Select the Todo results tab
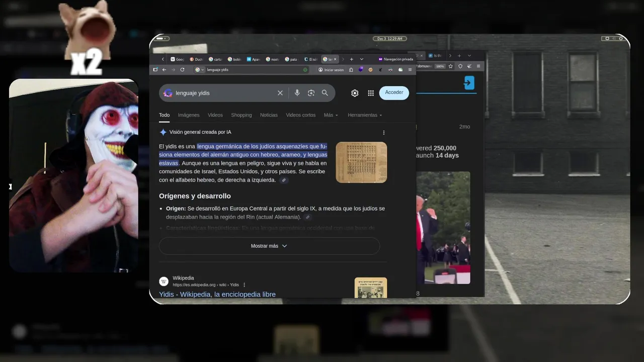This screenshot has width=644, height=362. click(165, 115)
